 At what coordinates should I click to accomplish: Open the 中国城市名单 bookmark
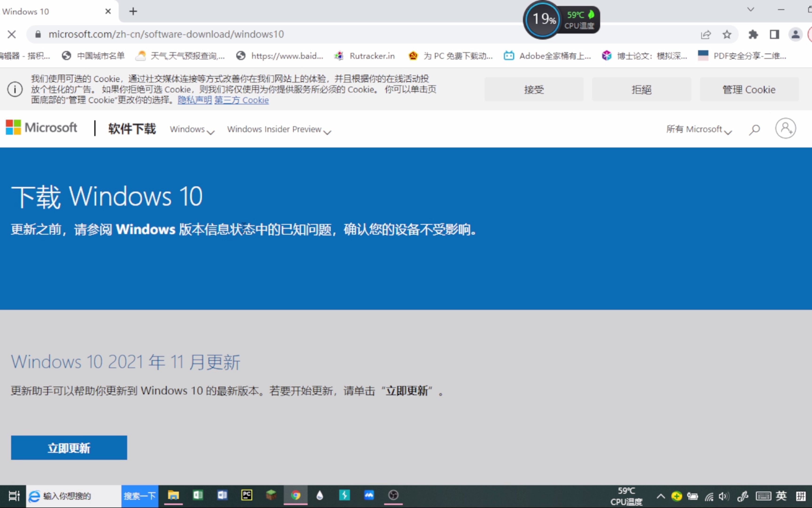tap(93, 56)
